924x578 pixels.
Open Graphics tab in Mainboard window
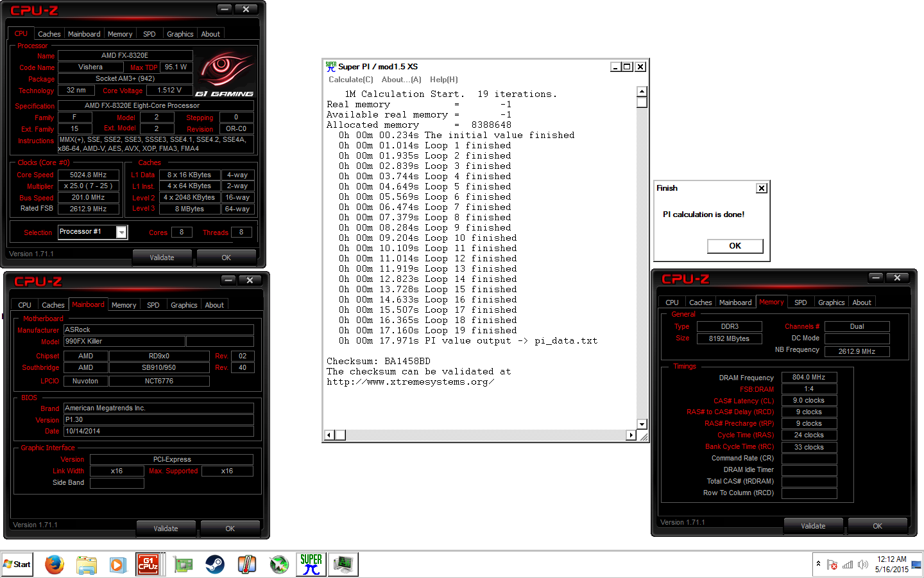pos(184,305)
